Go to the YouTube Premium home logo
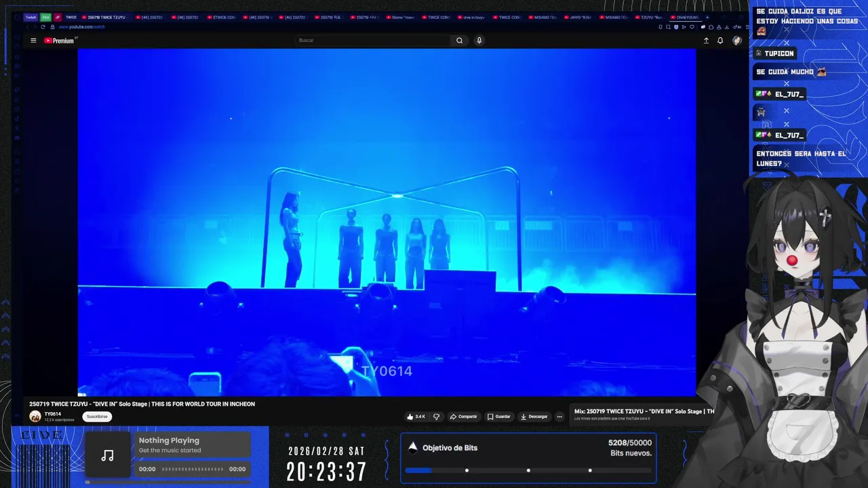This screenshot has height=488, width=868. click(x=59, y=41)
